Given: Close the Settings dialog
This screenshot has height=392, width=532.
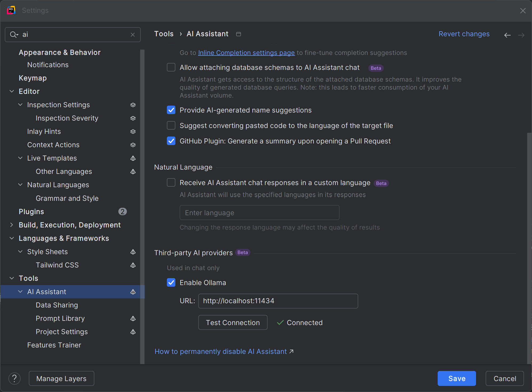Looking at the screenshot, I should 523,11.
